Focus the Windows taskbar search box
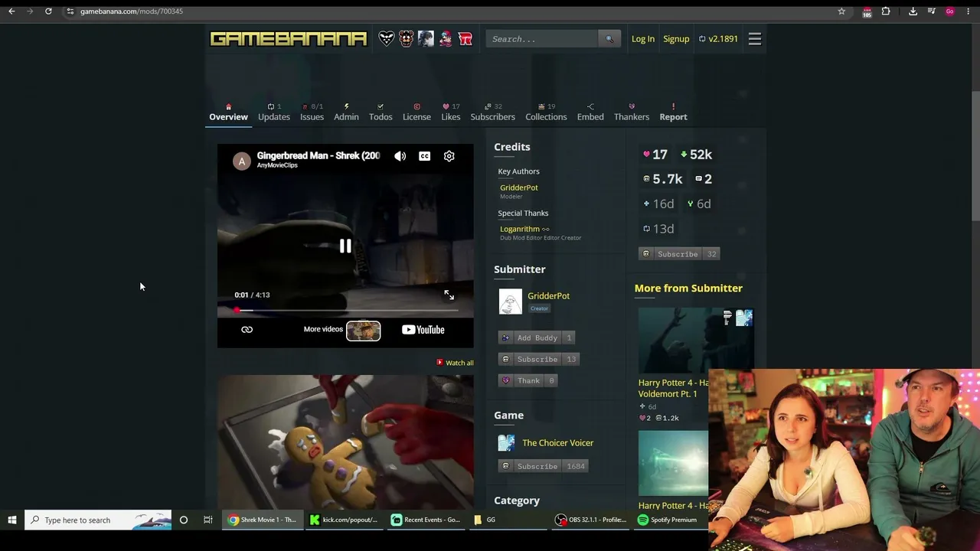980x551 pixels. pos(98,520)
